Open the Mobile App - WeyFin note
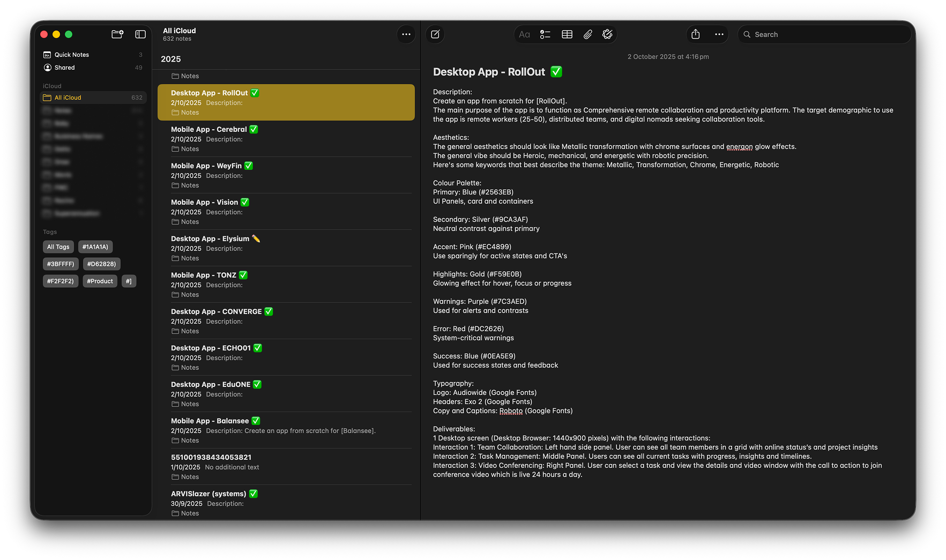This screenshot has width=946, height=560. pyautogui.click(x=286, y=175)
